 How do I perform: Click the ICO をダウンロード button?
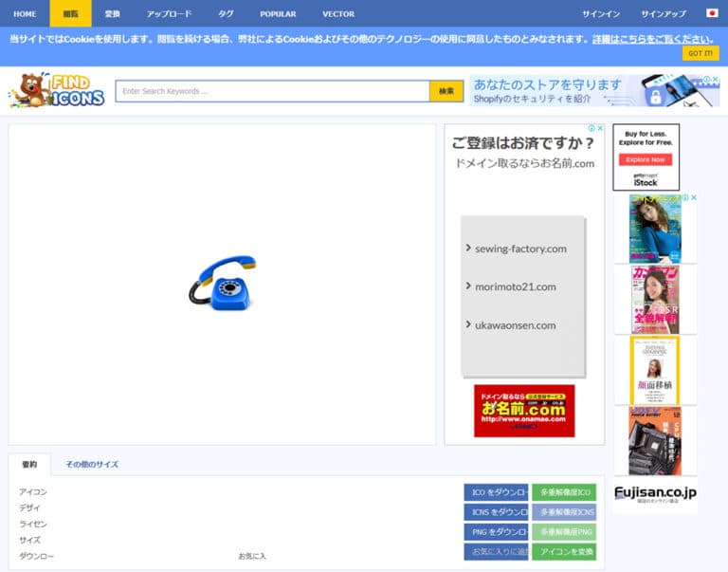coord(496,492)
